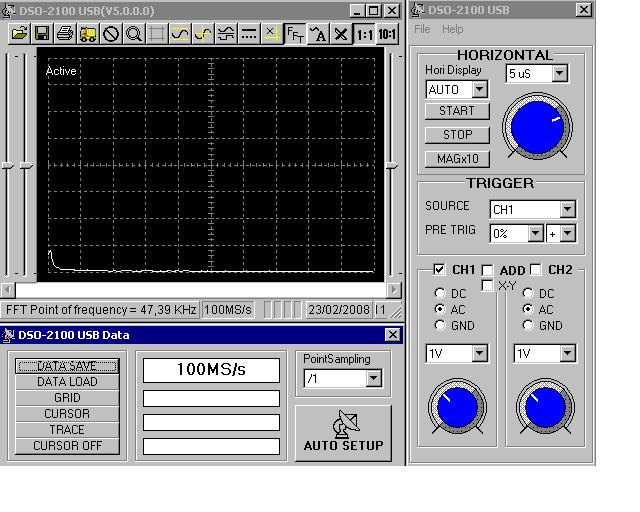Image resolution: width=640 pixels, height=512 pixels.
Task: Select the 1:1 probe ratio icon
Action: pos(364,33)
